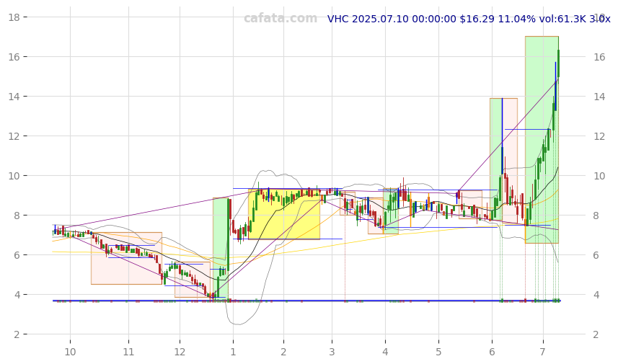
Task: Click the VHC chart title text
Action: (x=468, y=19)
